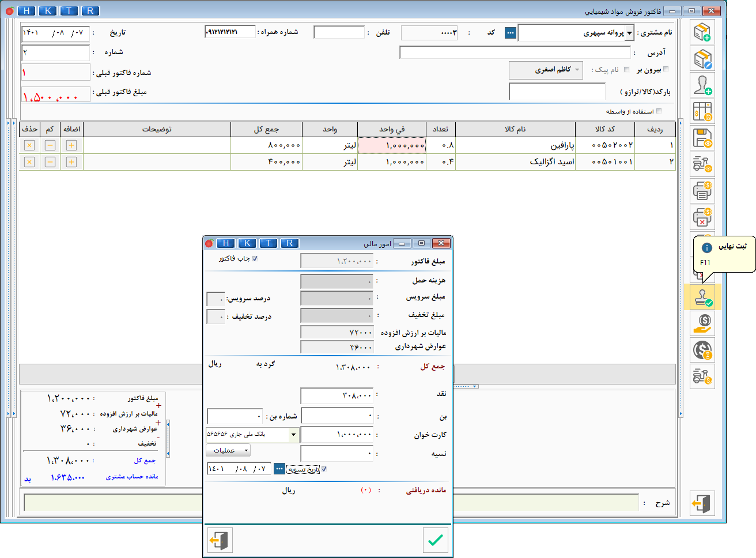Screen dimensions: 756x558
Task: Click the R button in main window title bar
Action: click(x=90, y=11)
